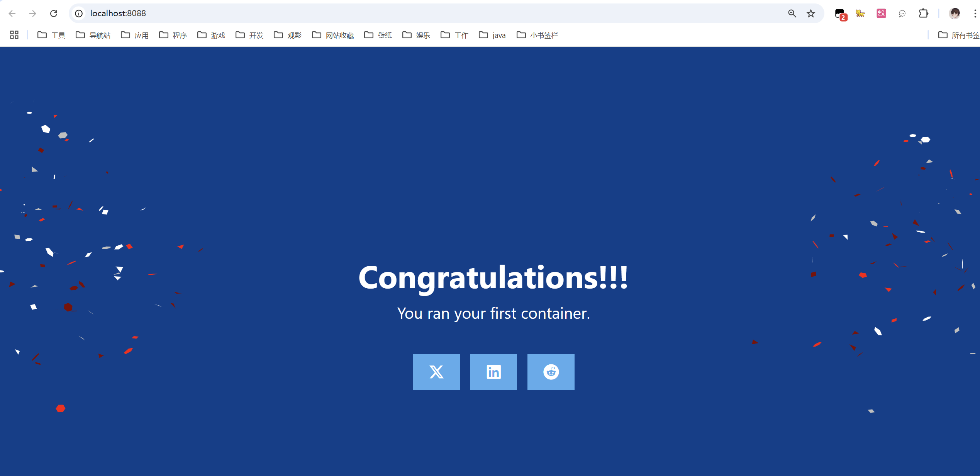Open the java bookmark folder
This screenshot has height=476, width=980.
pos(492,35)
